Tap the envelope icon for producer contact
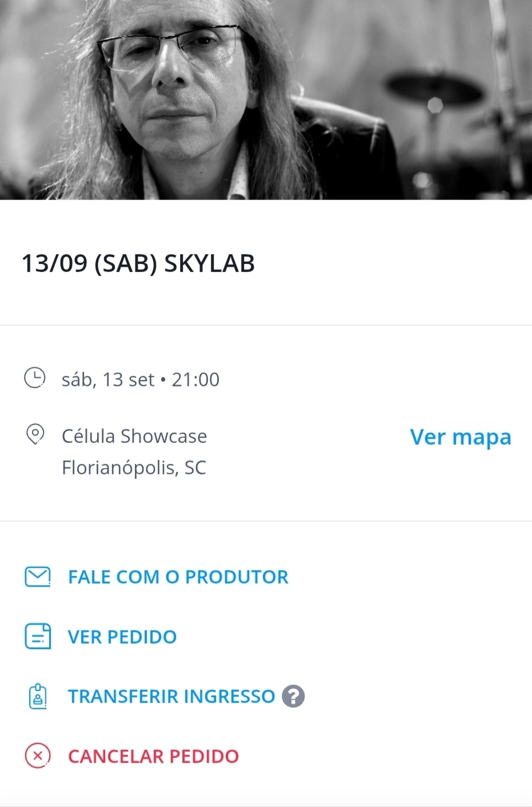 click(x=38, y=577)
